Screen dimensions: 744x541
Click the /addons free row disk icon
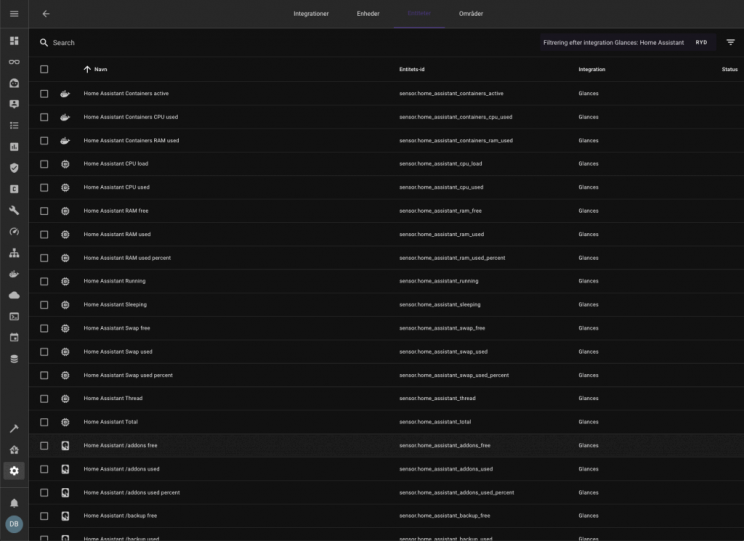pyautogui.click(x=65, y=446)
